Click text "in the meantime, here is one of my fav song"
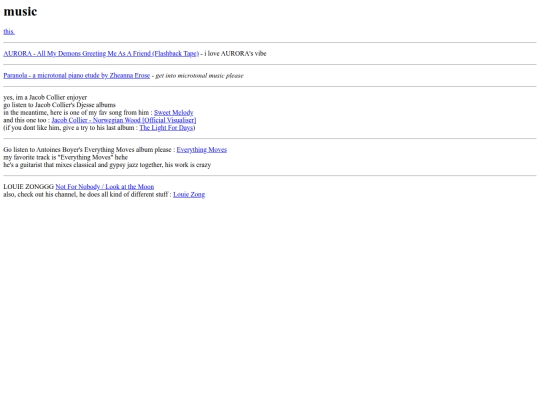Image resolution: width=540 pixels, height=405 pixels. (65, 113)
